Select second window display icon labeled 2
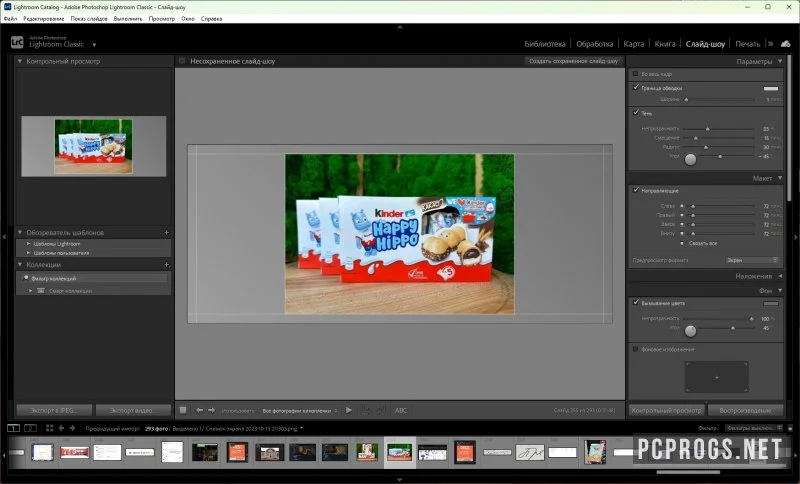This screenshot has width=800, height=484. click(x=31, y=428)
